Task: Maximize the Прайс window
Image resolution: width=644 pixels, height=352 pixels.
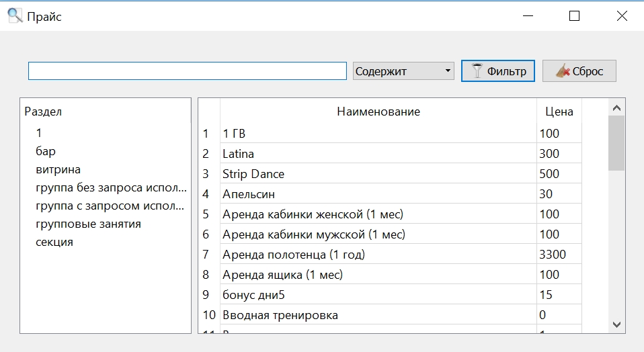Action: tap(574, 16)
